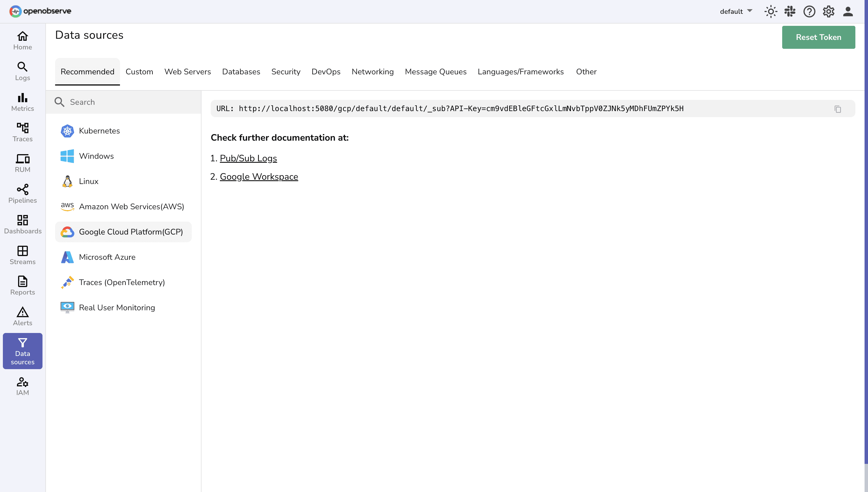Toggle light/dark theme mode
The height and width of the screenshot is (492, 868).
(x=771, y=11)
